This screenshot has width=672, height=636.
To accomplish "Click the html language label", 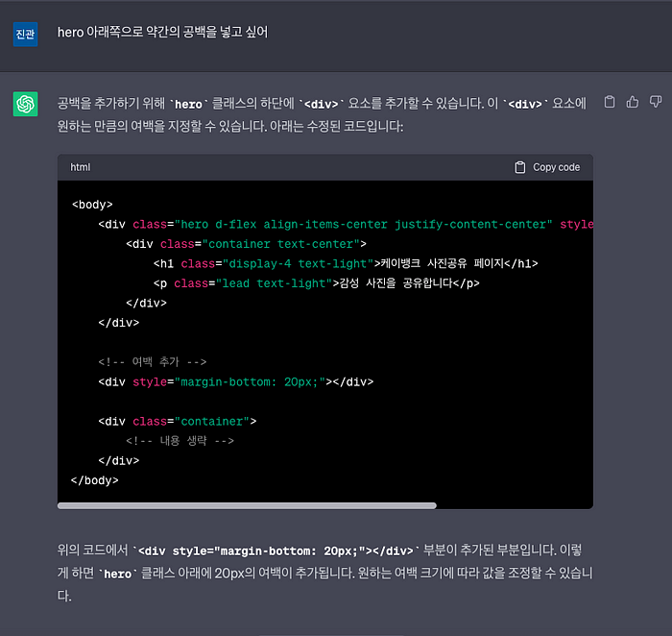I will [x=81, y=167].
